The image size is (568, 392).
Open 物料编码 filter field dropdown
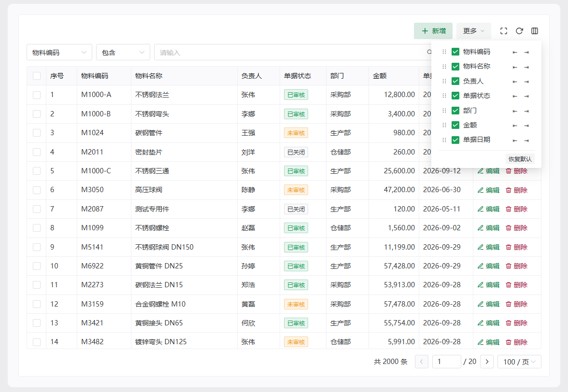click(59, 53)
